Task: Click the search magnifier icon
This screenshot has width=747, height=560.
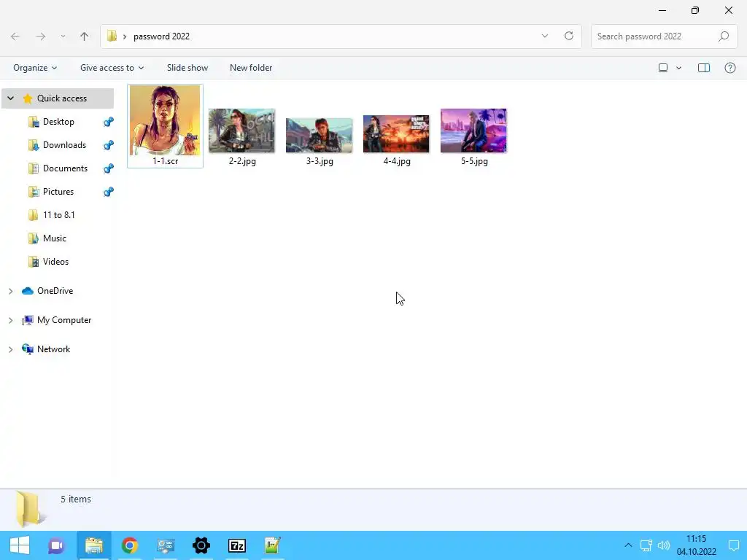Action: (724, 36)
